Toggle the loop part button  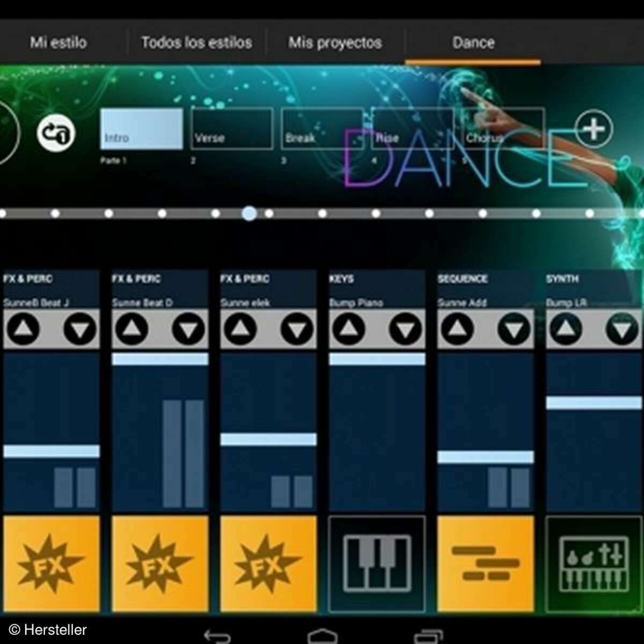[56, 133]
